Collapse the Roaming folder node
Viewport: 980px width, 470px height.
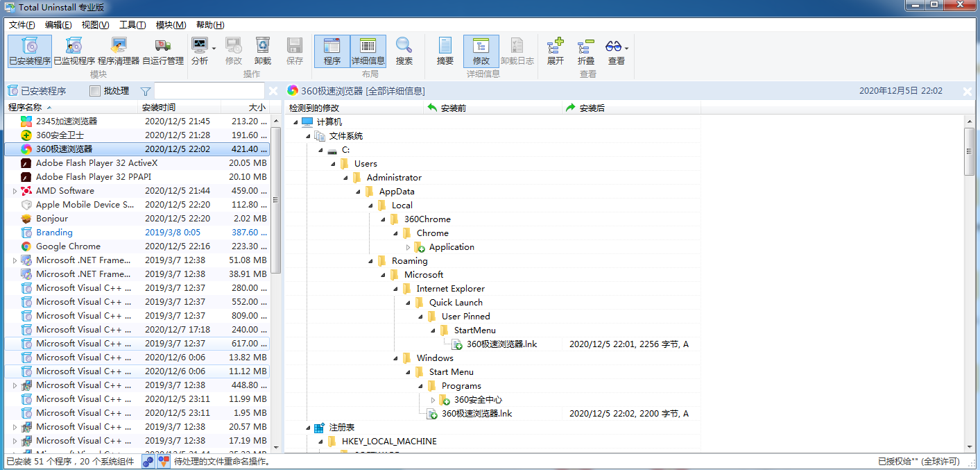click(x=370, y=261)
